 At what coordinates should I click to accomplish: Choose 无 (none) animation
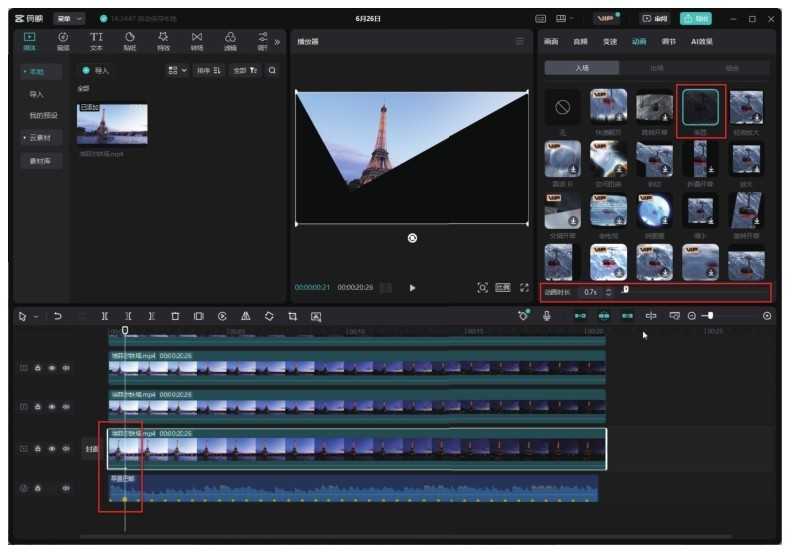pyautogui.click(x=562, y=107)
